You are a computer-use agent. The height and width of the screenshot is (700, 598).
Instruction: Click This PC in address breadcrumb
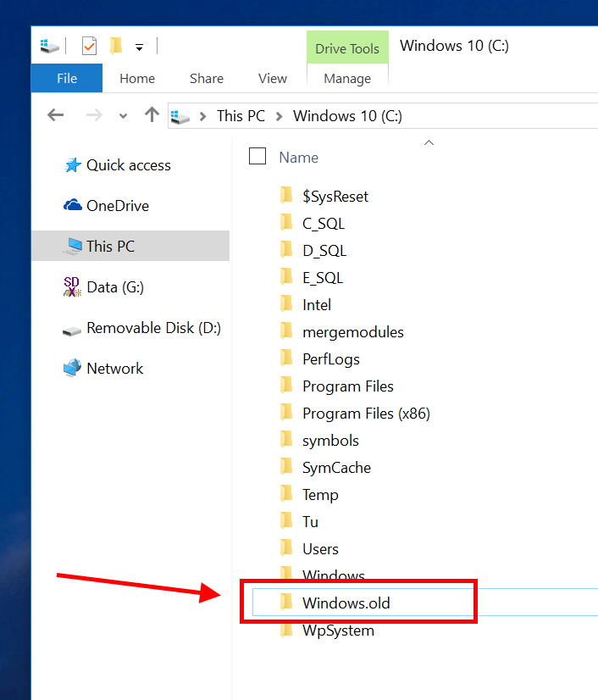[x=241, y=116]
